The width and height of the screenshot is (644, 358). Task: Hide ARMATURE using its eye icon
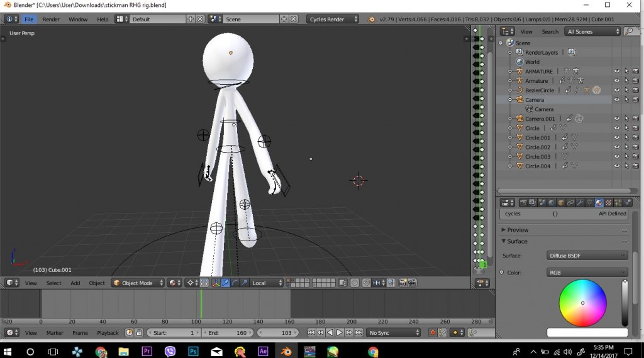tap(616, 72)
